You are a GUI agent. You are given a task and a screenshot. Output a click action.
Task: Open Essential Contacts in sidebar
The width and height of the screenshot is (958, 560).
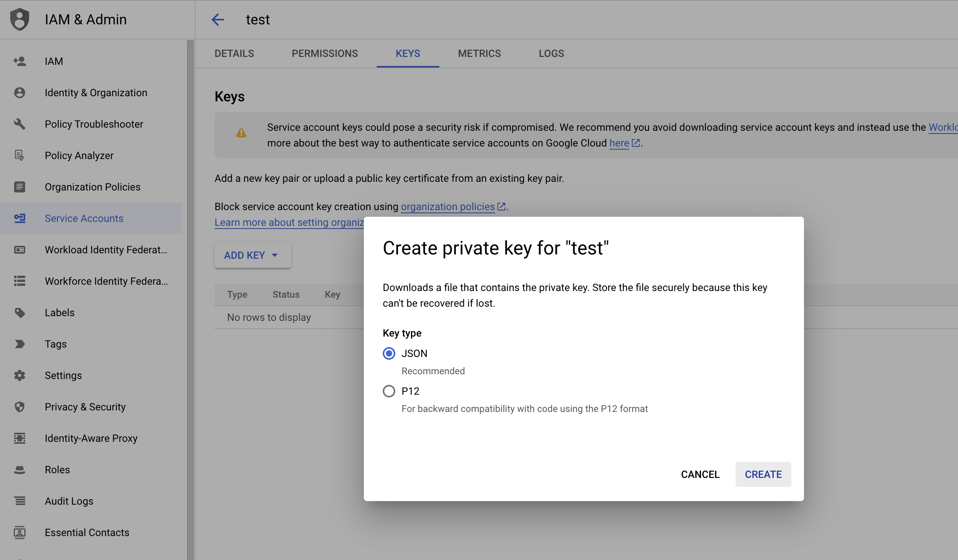(x=91, y=533)
